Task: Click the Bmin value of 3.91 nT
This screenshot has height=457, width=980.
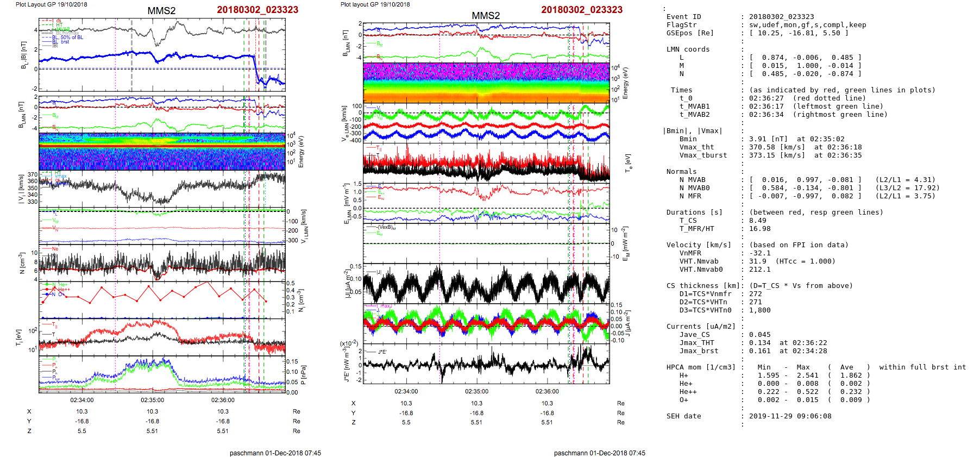Action: click(769, 139)
